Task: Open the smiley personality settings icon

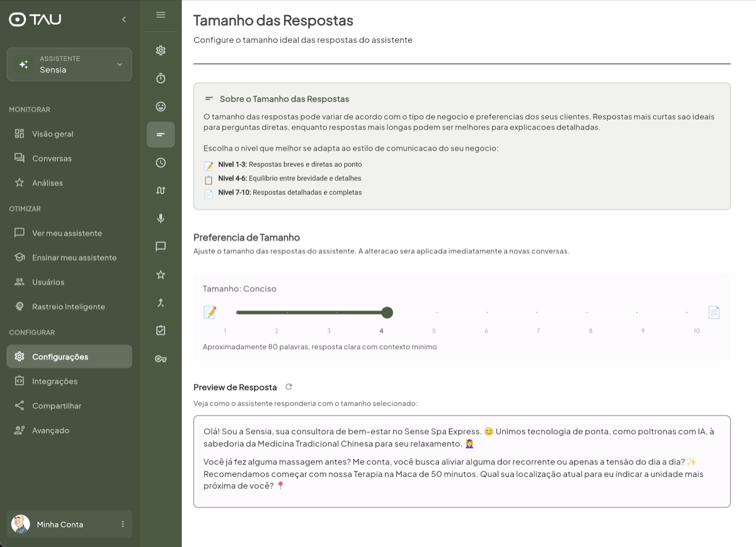Action: click(x=161, y=106)
